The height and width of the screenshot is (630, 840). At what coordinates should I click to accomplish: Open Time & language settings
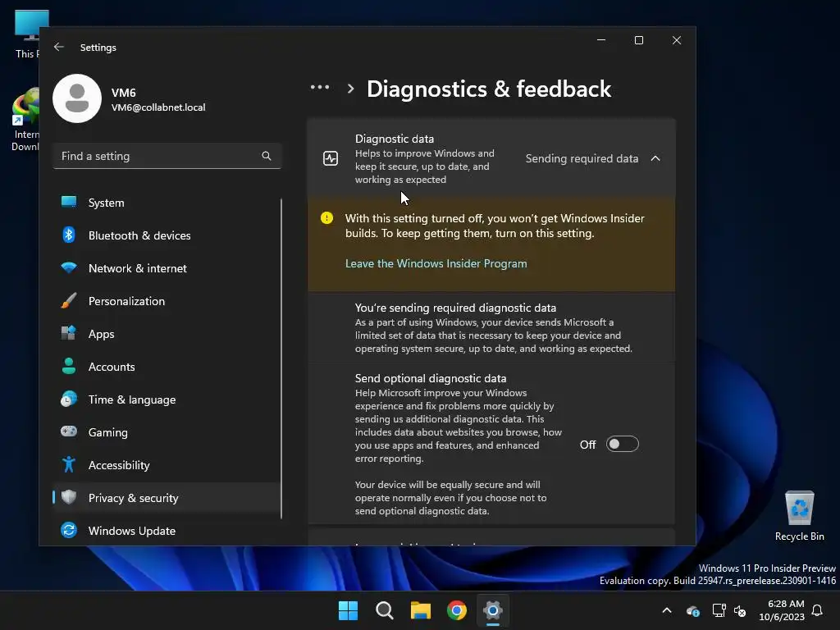tap(167, 399)
